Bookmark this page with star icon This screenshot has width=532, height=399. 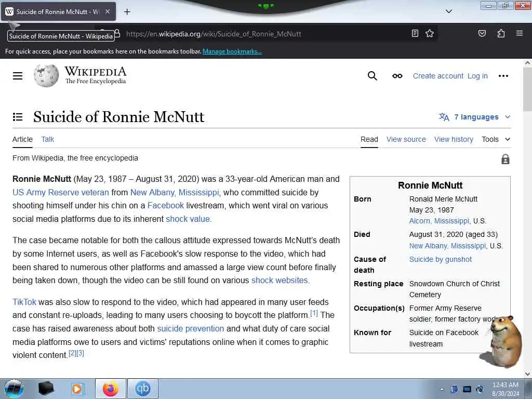click(430, 33)
